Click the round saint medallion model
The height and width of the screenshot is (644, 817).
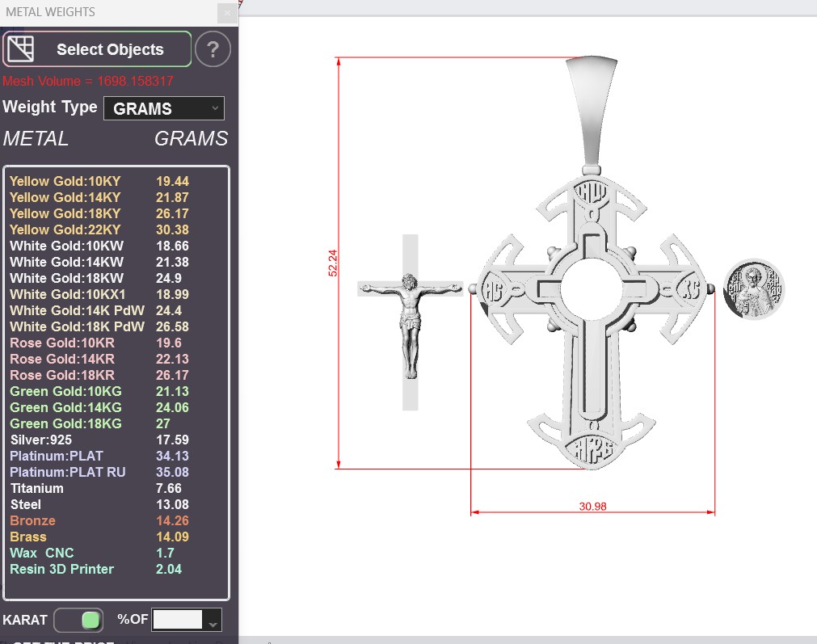[754, 288]
